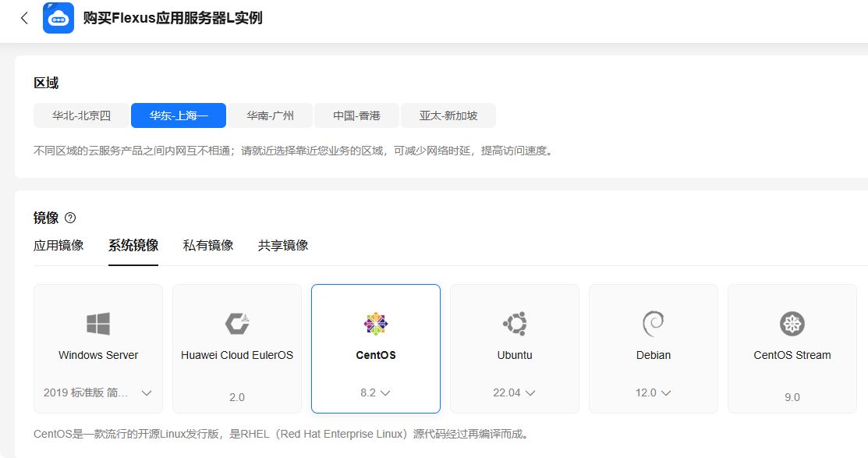Click CentOS Stream version 9.0

click(792, 397)
